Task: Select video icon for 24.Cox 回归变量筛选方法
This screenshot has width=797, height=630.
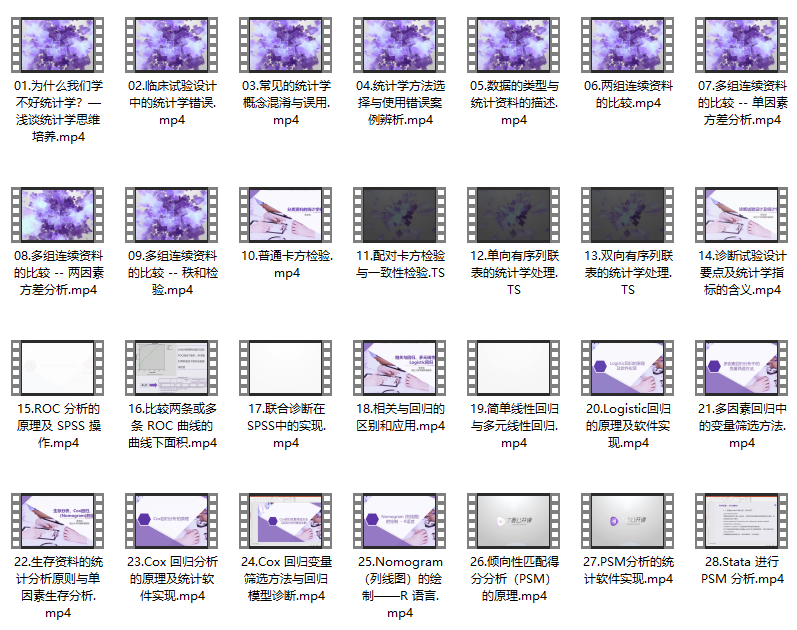Action: click(x=286, y=521)
